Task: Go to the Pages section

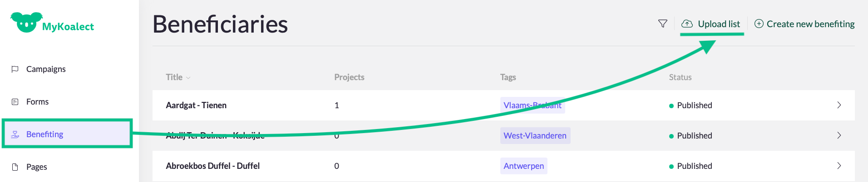Action: pos(37,167)
